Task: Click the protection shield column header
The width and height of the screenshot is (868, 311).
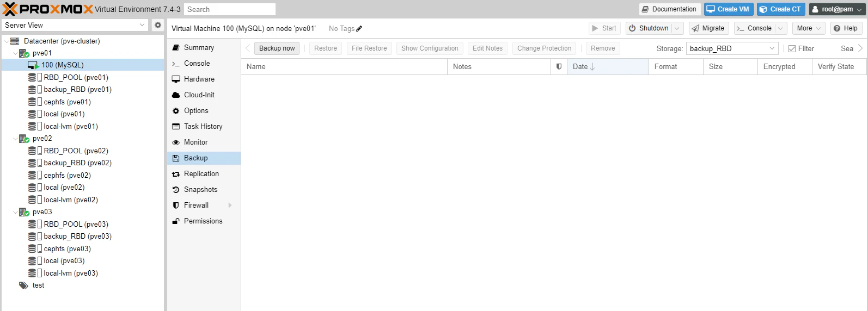Action: [x=559, y=66]
